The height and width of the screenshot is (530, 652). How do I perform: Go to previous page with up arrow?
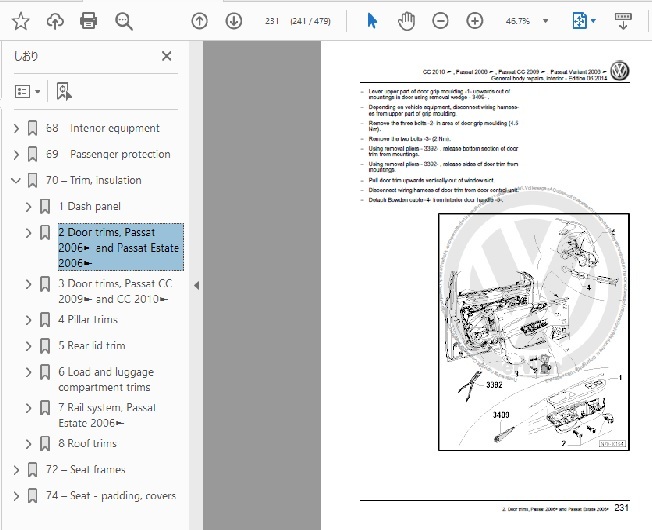(200, 21)
